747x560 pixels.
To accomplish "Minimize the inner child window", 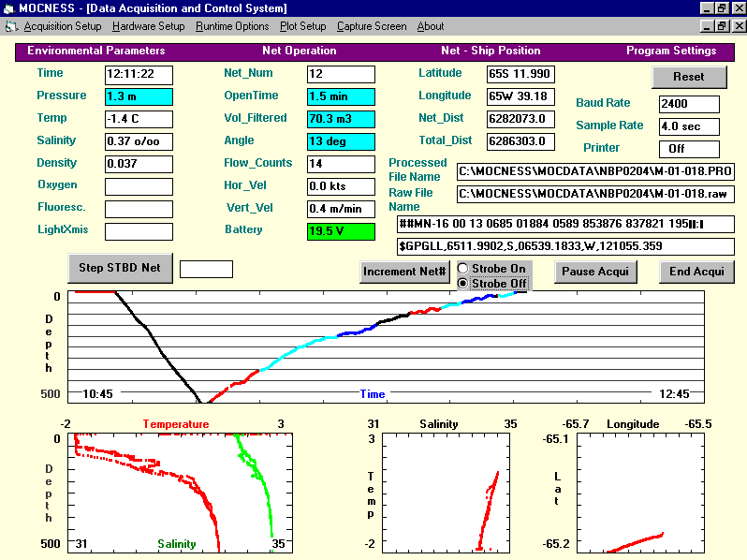I will click(707, 26).
